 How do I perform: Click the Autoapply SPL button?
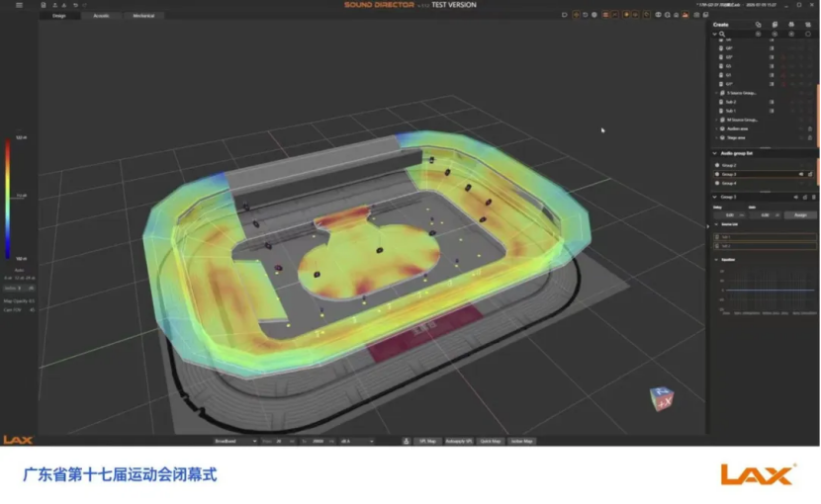tap(459, 441)
